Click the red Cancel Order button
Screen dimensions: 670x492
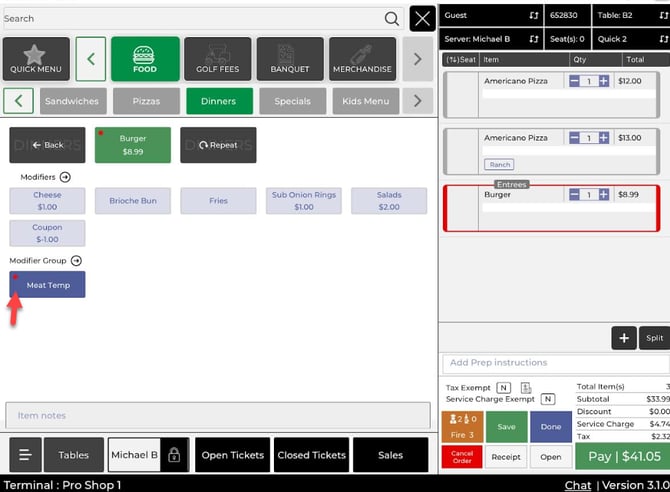tap(461, 457)
